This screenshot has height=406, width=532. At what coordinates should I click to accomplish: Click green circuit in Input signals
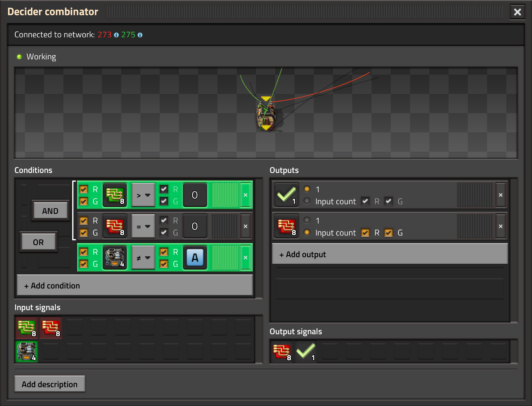pyautogui.click(x=26, y=328)
